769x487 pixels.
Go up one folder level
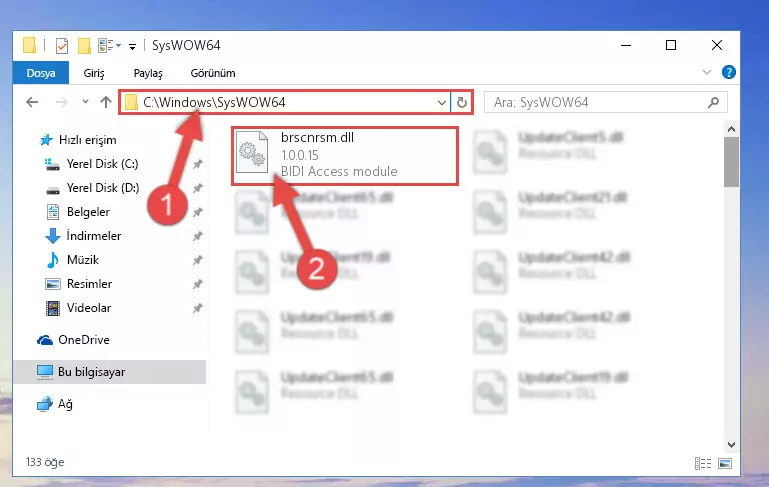pos(106,102)
